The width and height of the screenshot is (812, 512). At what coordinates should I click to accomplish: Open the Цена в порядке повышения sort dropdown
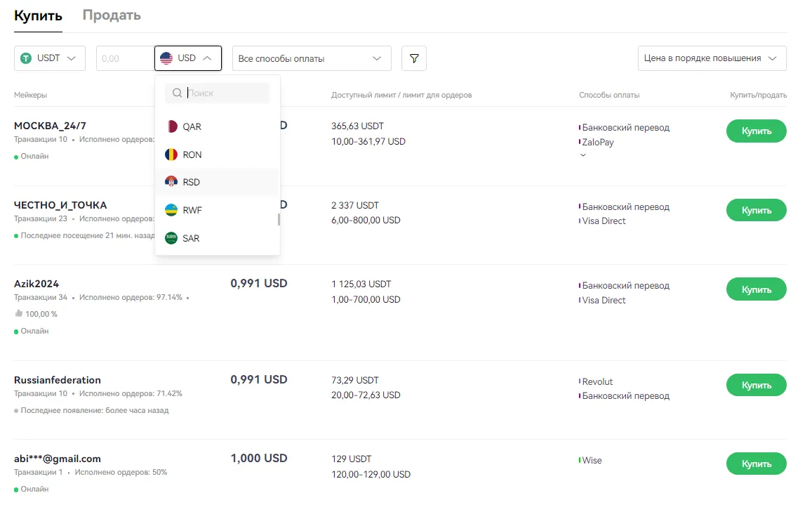[x=711, y=58]
